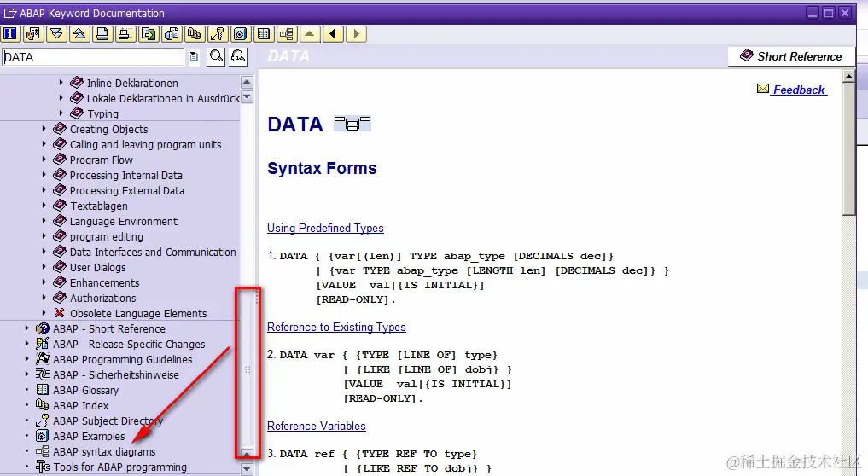Image resolution: width=868 pixels, height=476 pixels.
Task: Click red X icon of Obsolete Language Elements
Action: coord(59,313)
